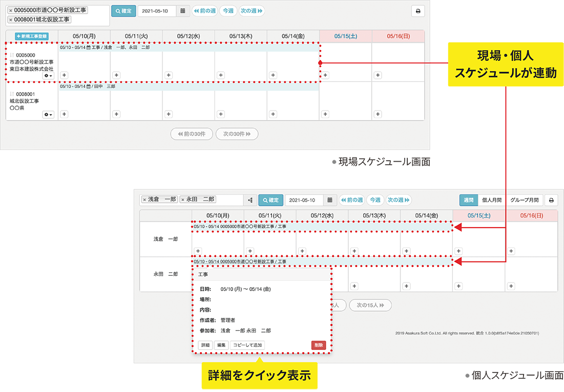Add entry on 05/13 for site 0005000
Screen dimensions: 564x392
pos(221,75)
